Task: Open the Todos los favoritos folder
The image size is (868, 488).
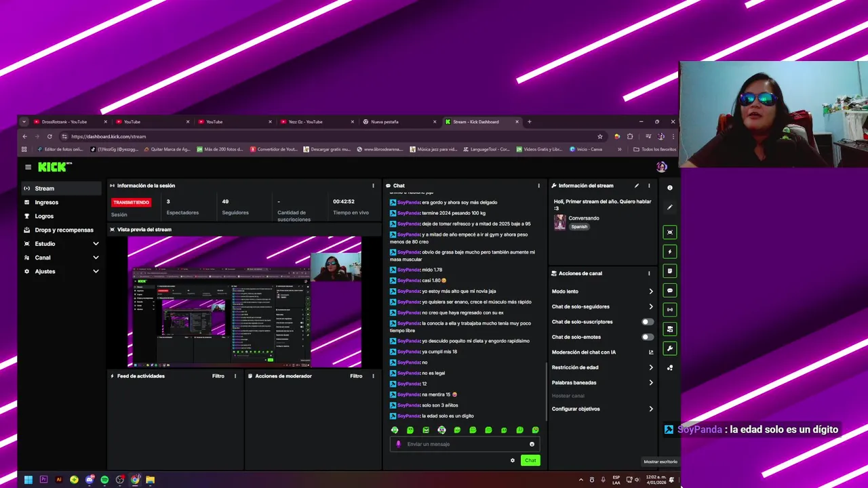Action: tap(654, 149)
